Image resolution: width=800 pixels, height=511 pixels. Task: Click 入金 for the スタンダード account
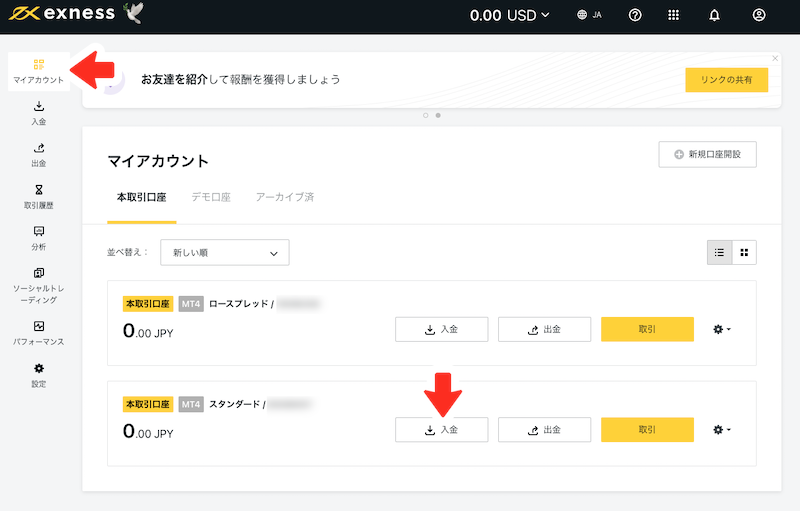(x=441, y=430)
